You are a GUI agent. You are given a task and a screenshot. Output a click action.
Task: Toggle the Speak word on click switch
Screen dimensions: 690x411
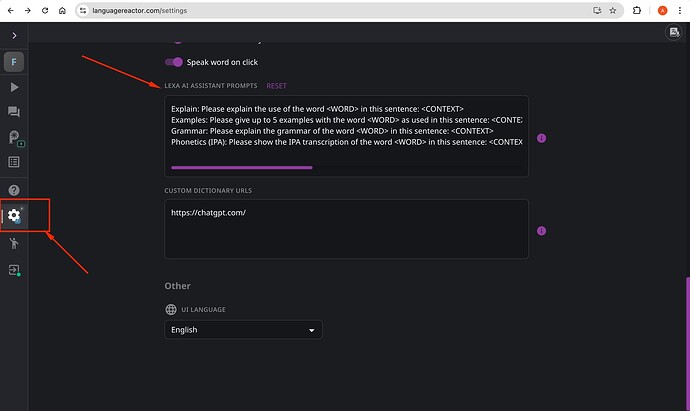tap(174, 62)
